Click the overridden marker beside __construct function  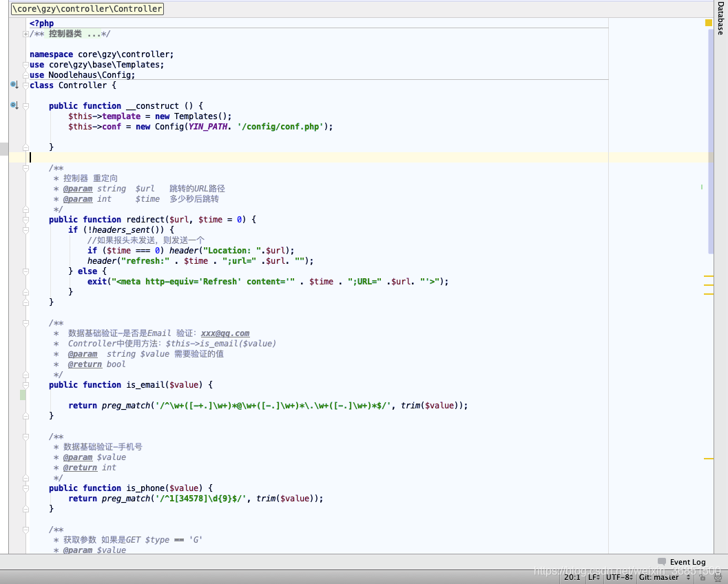tap(14, 105)
